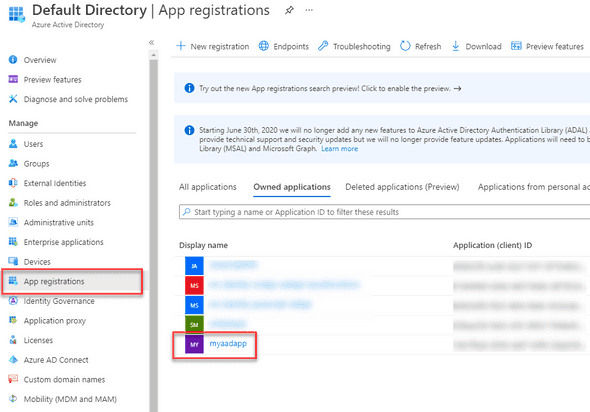Screen dimensions: 590x412
Task: Click the Application proxy icon
Action: pyautogui.click(x=13, y=320)
